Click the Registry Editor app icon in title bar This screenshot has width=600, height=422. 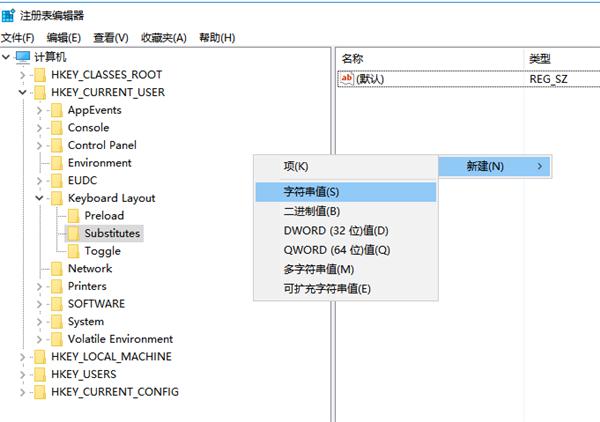8,15
